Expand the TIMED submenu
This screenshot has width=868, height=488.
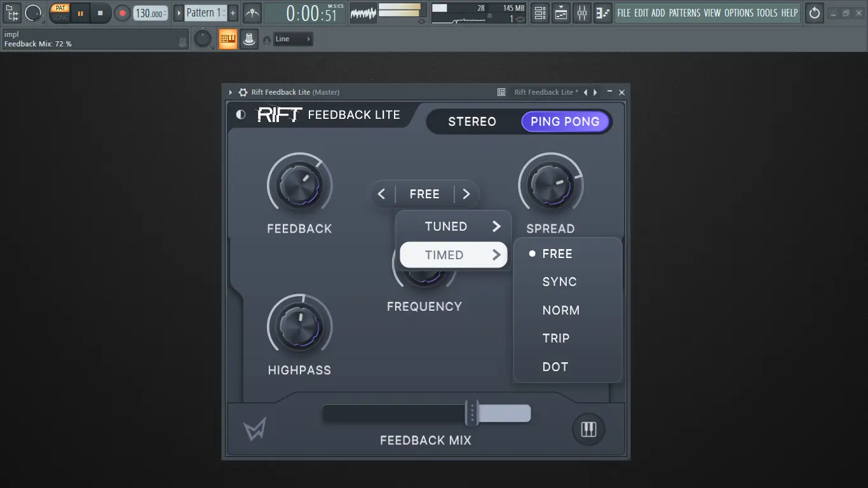coord(453,255)
